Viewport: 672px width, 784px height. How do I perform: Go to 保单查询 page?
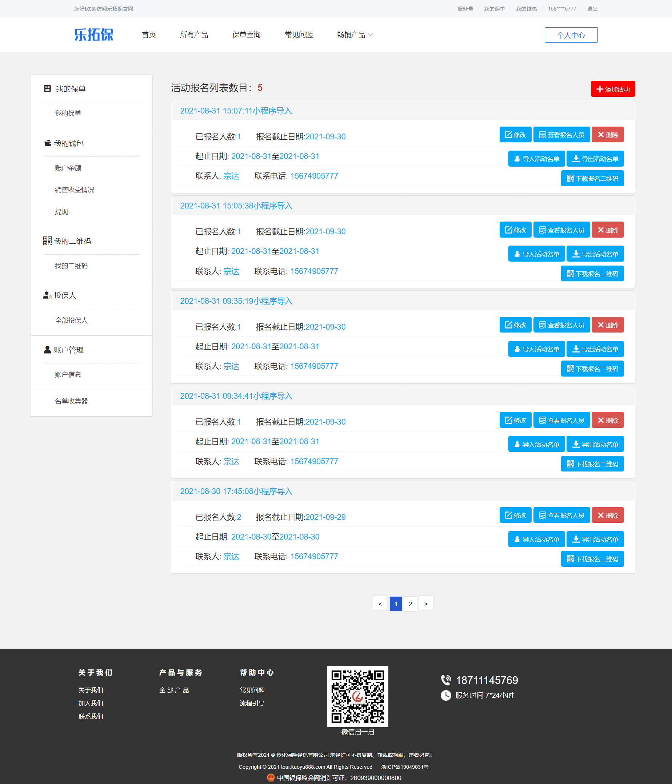(x=246, y=35)
